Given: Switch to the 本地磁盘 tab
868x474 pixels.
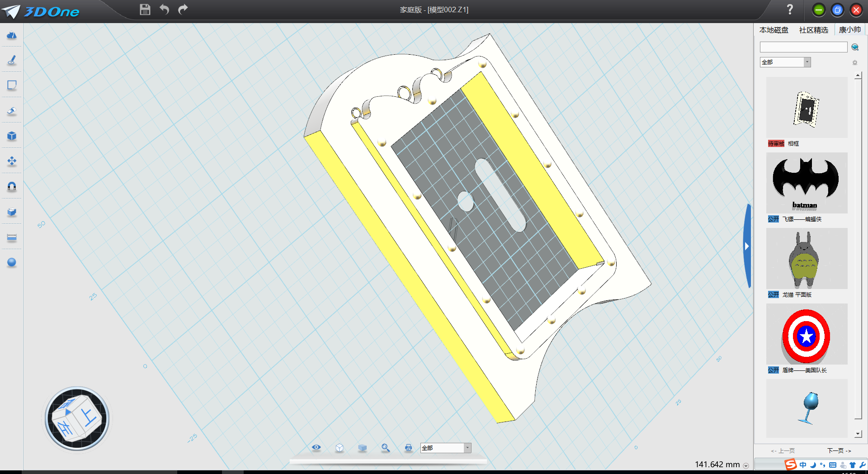Looking at the screenshot, I should coord(774,30).
